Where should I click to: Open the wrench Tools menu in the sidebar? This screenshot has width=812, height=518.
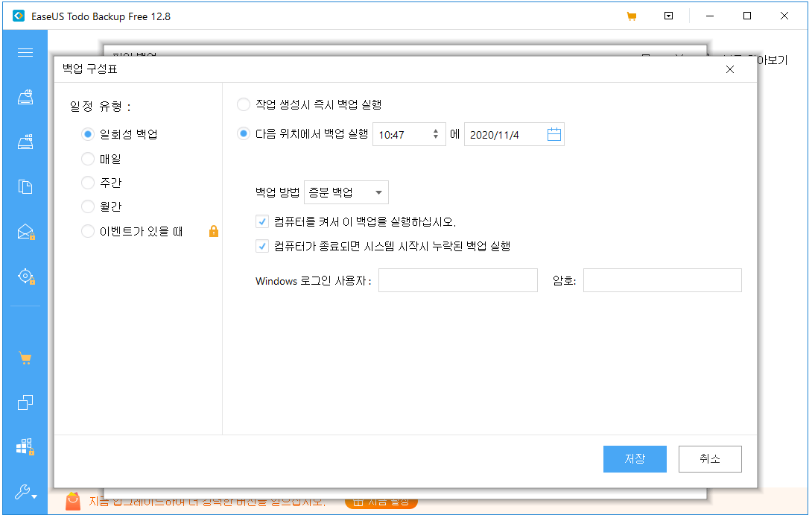22,492
